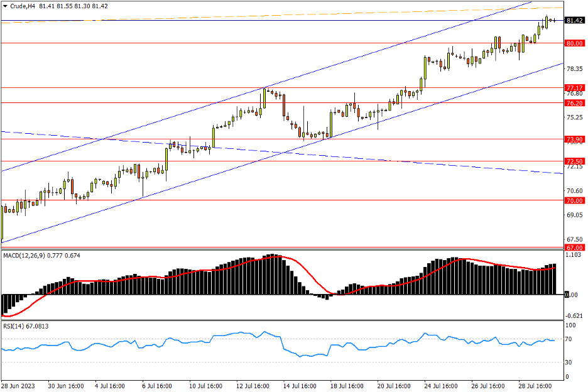Click the red 76.20 price level tag
Image resolution: width=588 pixels, height=392 pixels.
(x=574, y=102)
